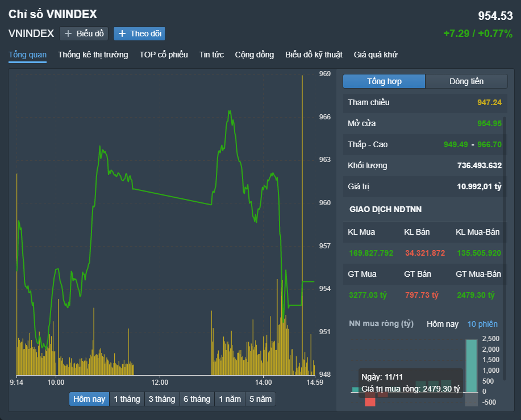This screenshot has height=420, width=521.
Task: Show the 3 tháng chart range
Action: coord(162,399)
